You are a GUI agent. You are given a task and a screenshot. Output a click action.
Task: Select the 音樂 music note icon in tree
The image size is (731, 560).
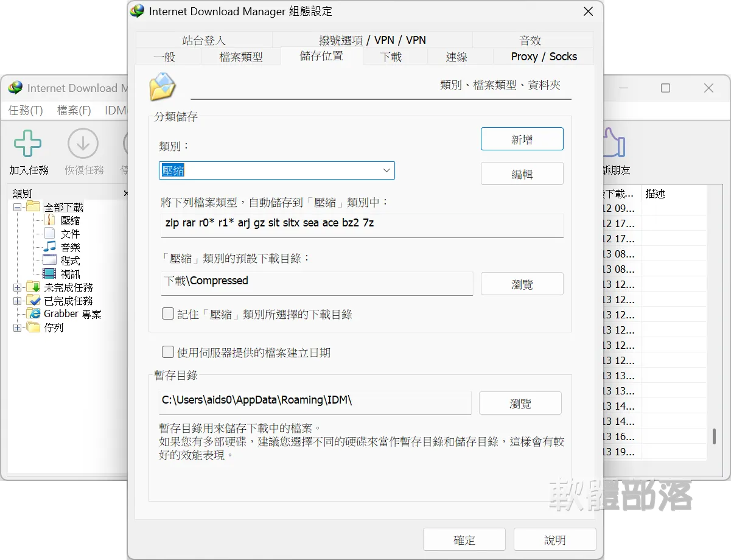(x=49, y=247)
